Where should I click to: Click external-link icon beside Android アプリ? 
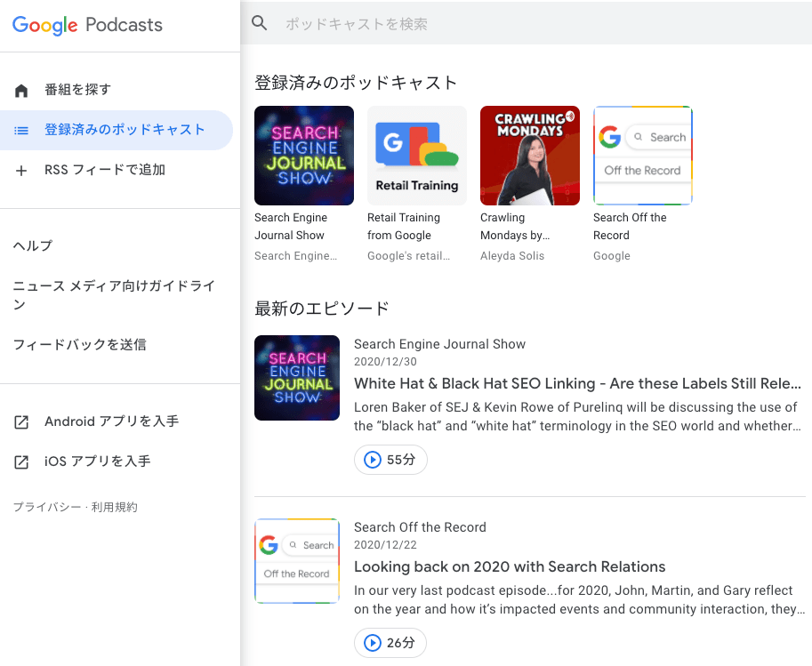21,422
